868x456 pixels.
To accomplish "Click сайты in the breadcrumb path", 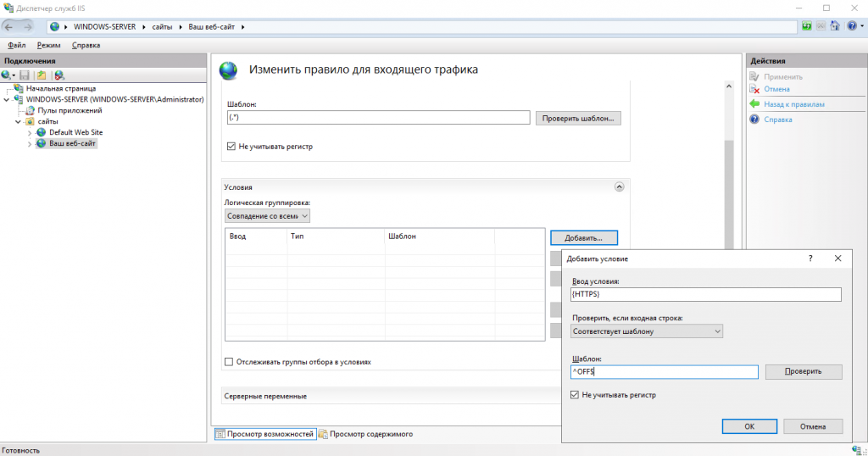I will pyautogui.click(x=162, y=26).
